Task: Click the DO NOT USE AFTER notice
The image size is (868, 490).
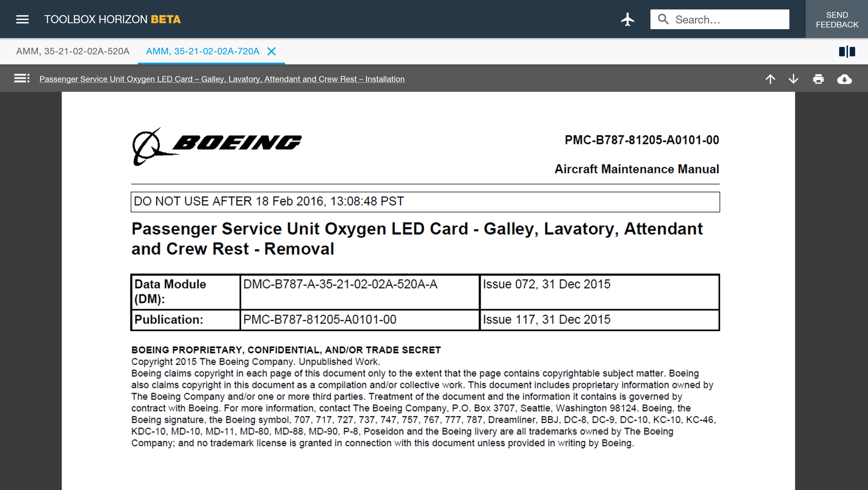Action: tap(425, 202)
